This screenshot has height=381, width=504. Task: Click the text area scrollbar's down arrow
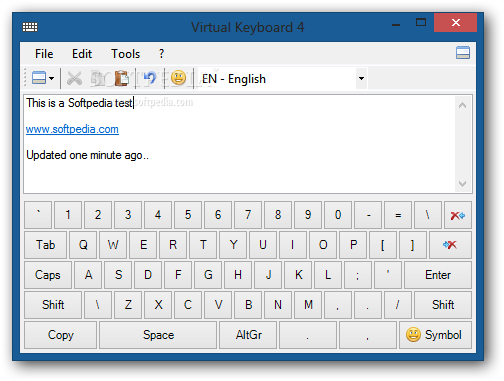click(x=462, y=184)
